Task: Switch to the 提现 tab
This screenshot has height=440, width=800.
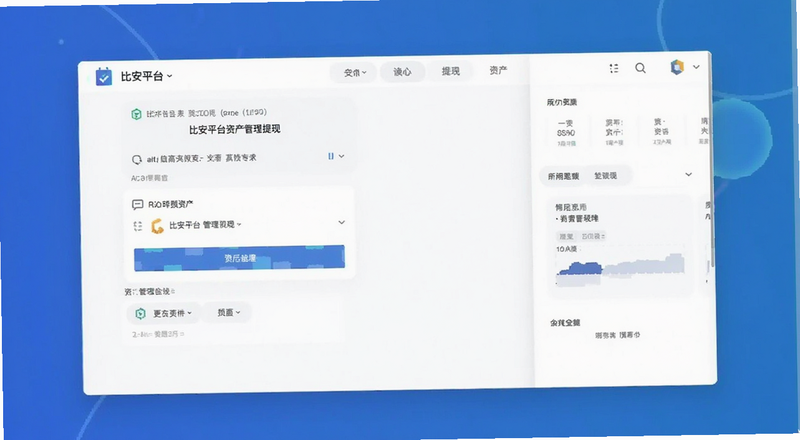Action: tap(451, 71)
